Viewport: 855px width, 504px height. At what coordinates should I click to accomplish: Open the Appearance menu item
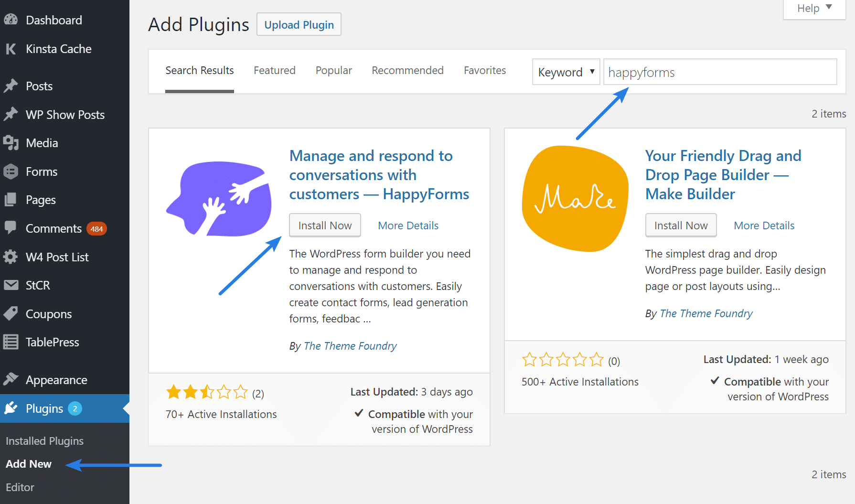[x=64, y=380]
